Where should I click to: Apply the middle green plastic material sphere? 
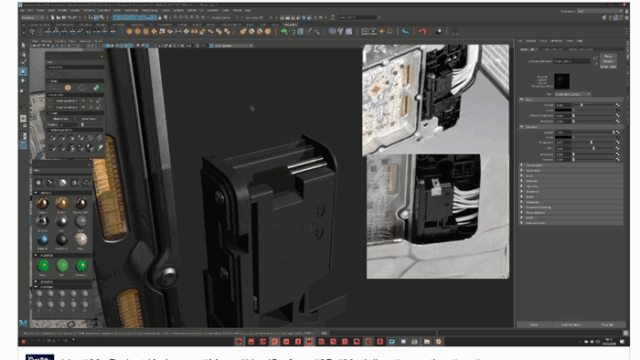[62, 266]
